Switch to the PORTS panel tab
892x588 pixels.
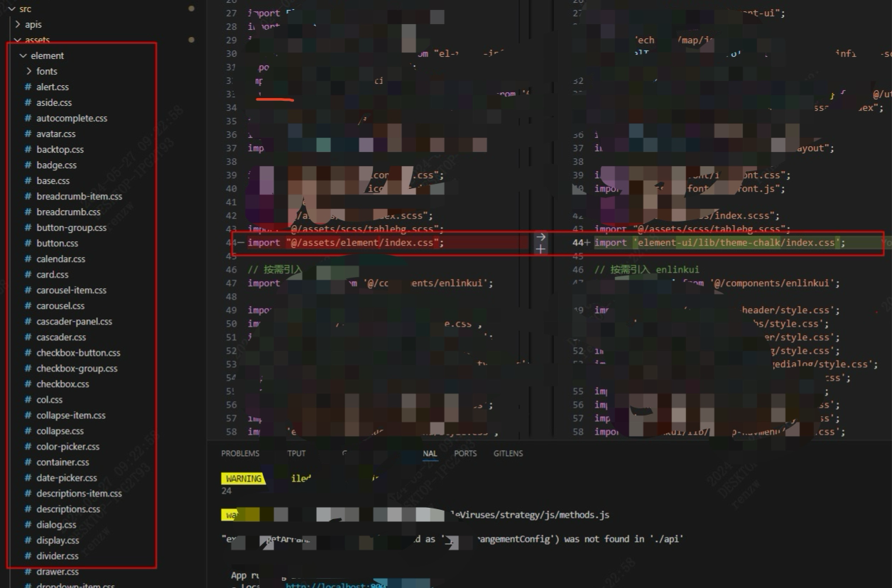465,453
